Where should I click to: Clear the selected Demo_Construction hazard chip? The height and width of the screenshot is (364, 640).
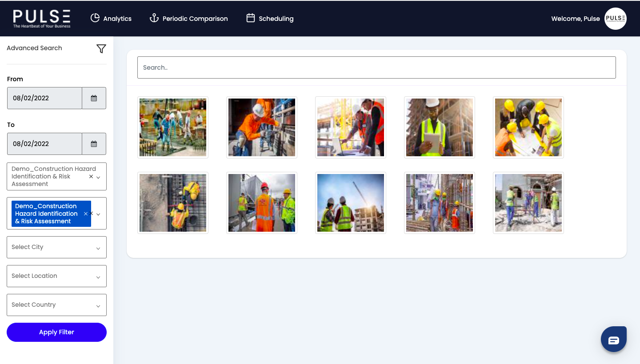pyautogui.click(x=85, y=214)
